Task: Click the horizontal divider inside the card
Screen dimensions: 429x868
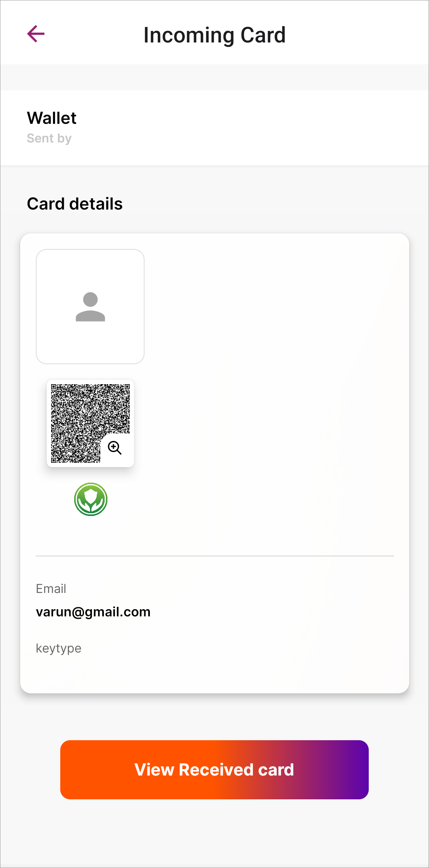Action: 215,556
